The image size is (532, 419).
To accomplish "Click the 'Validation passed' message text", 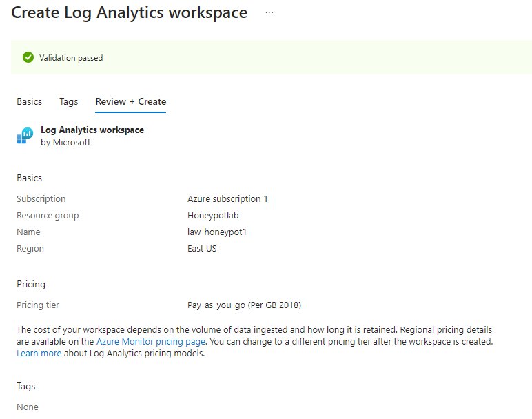I will point(71,58).
